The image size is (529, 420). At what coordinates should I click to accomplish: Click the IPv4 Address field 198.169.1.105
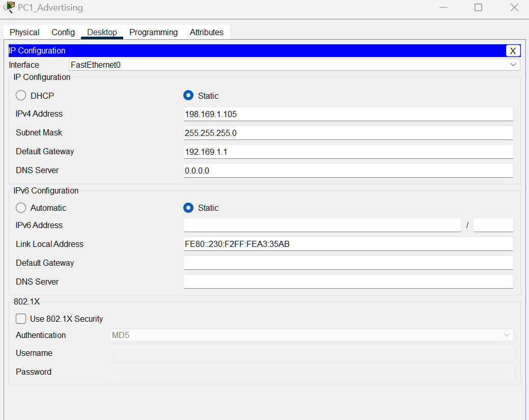pyautogui.click(x=348, y=115)
